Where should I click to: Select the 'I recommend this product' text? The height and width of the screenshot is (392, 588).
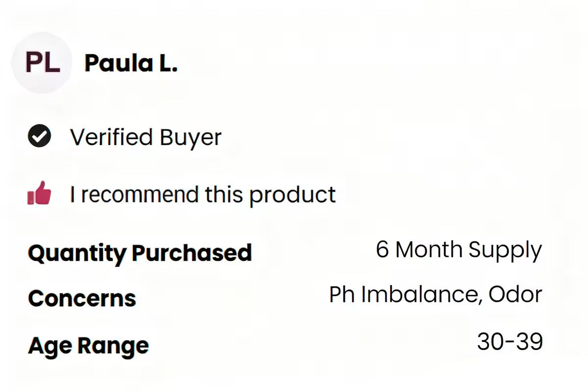coord(202,194)
